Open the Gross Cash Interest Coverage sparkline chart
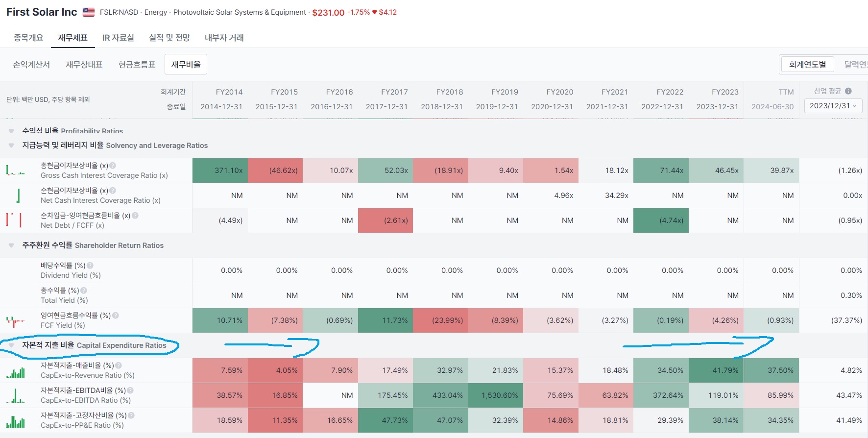This screenshot has width=868, height=438. click(x=16, y=170)
